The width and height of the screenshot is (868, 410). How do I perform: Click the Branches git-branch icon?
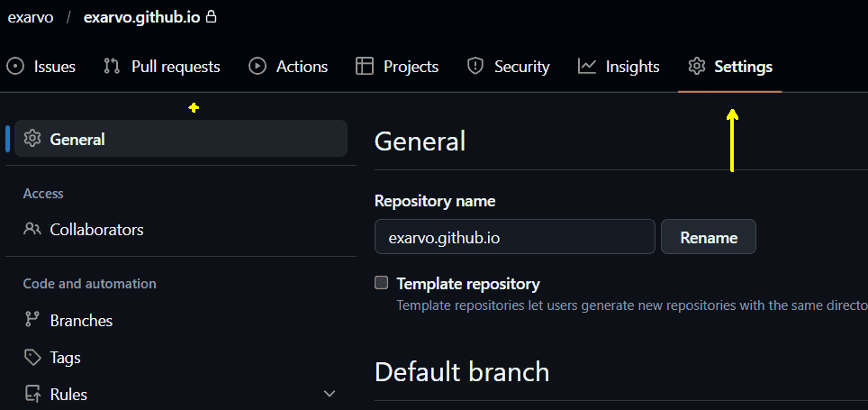pos(32,320)
